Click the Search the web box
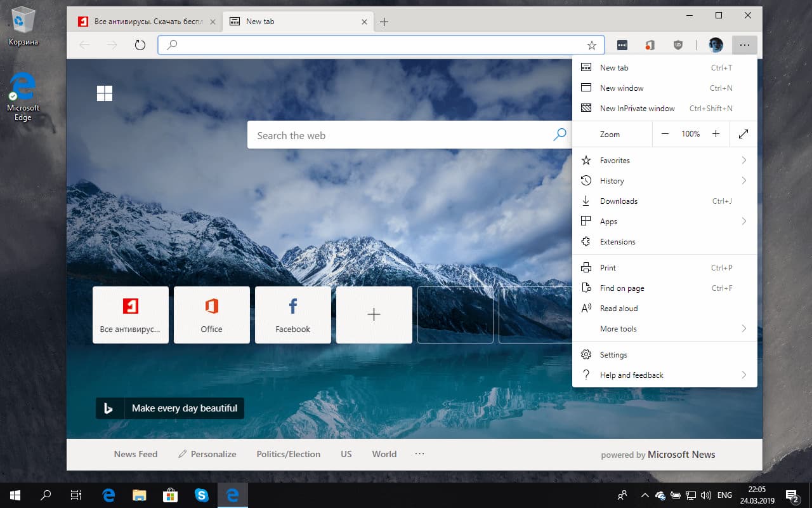 pyautogui.click(x=410, y=135)
